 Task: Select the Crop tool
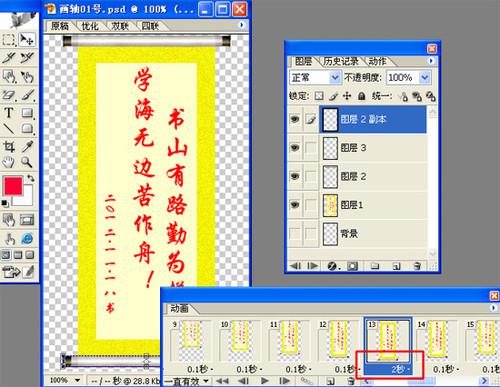click(9, 146)
